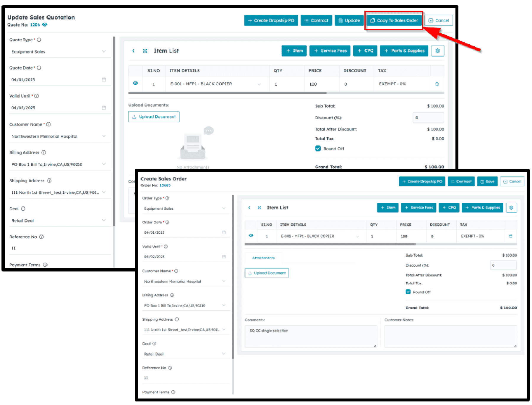The width and height of the screenshot is (532, 405).
Task: Click the expand icon beside quotation Item List title
Action: coord(145,51)
